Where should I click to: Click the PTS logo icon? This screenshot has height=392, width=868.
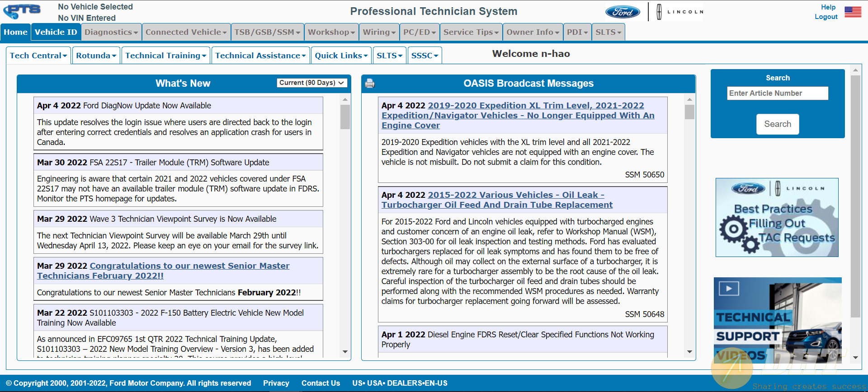coord(22,11)
